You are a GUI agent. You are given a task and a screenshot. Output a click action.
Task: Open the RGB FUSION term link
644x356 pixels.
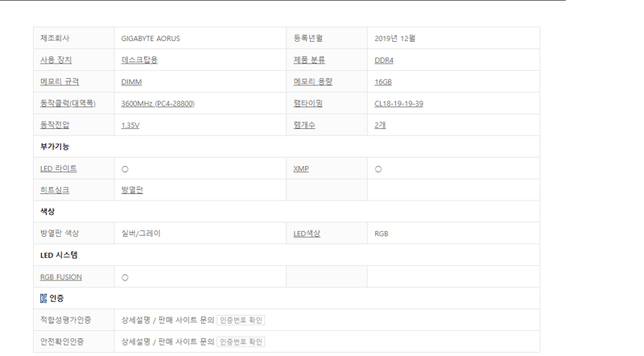[x=61, y=277]
